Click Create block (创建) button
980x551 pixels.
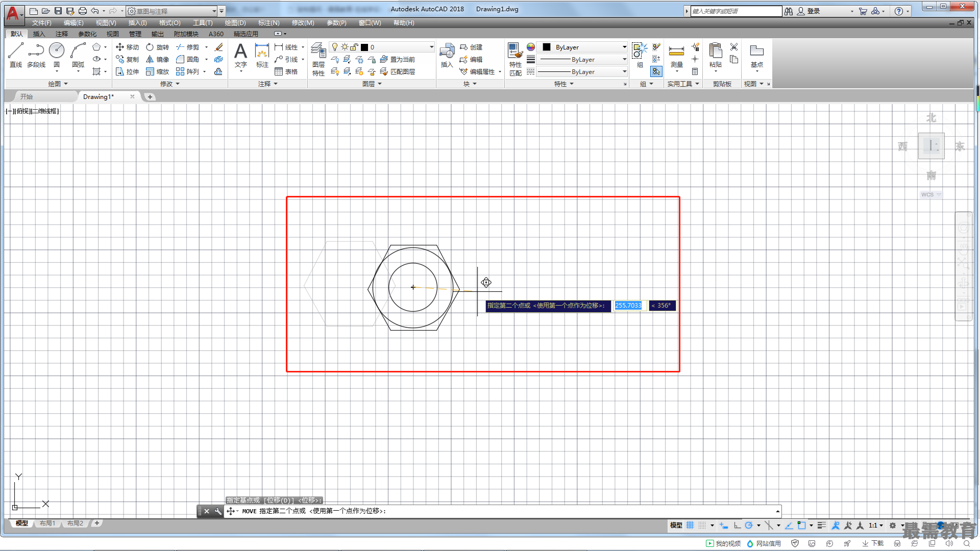click(x=471, y=47)
